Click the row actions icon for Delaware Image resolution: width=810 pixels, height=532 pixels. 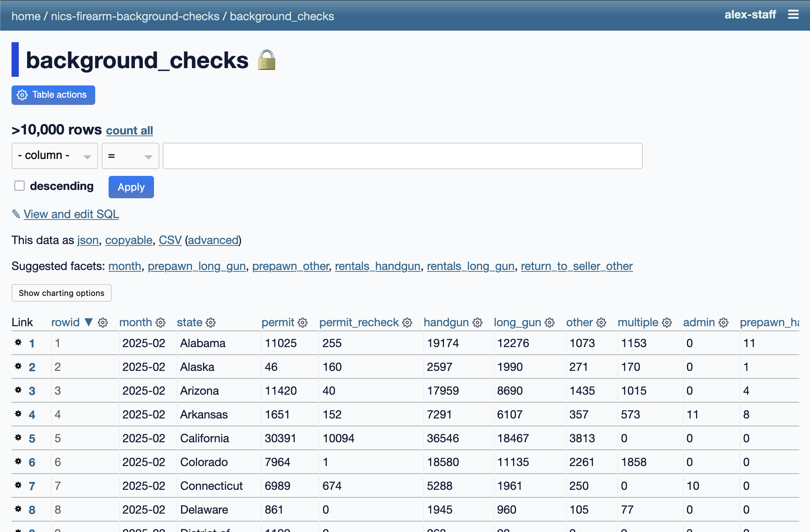18,509
